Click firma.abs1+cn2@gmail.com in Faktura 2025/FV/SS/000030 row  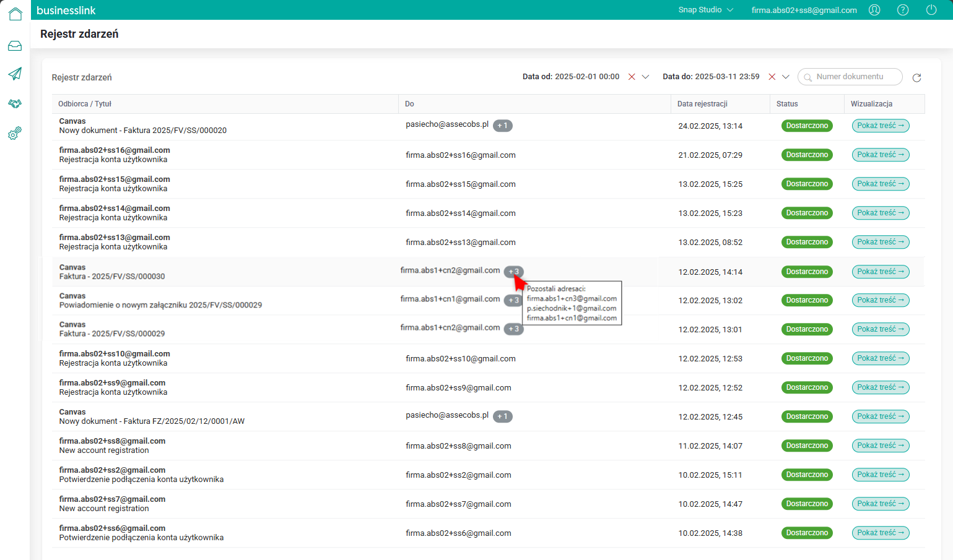tap(450, 270)
